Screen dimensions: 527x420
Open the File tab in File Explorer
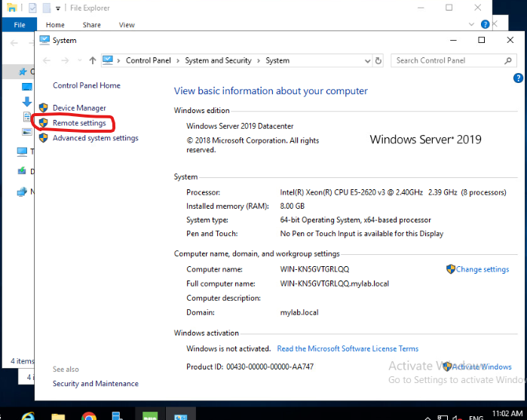click(x=20, y=25)
